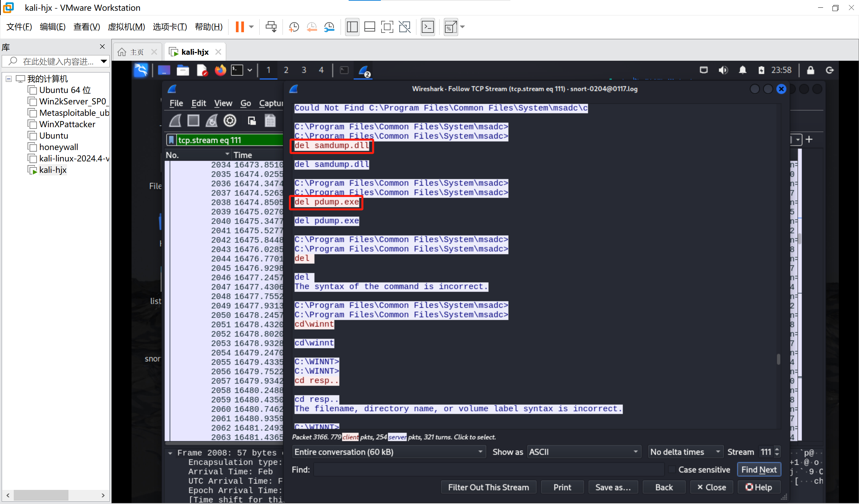Open the Kali applications menu icon
Image resolution: width=859 pixels, height=504 pixels.
coord(141,70)
